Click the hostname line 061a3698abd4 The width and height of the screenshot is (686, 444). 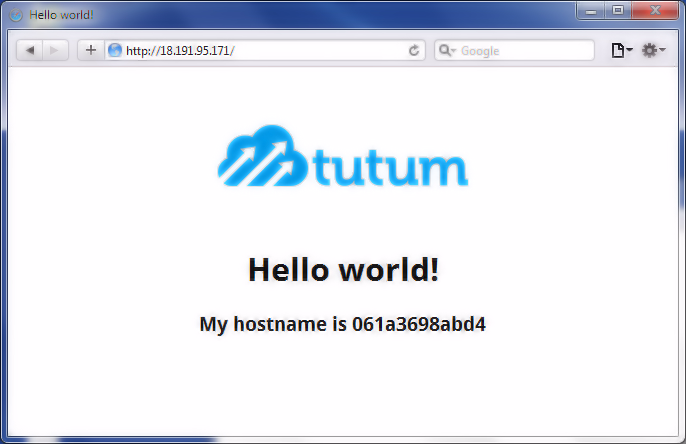(x=343, y=324)
